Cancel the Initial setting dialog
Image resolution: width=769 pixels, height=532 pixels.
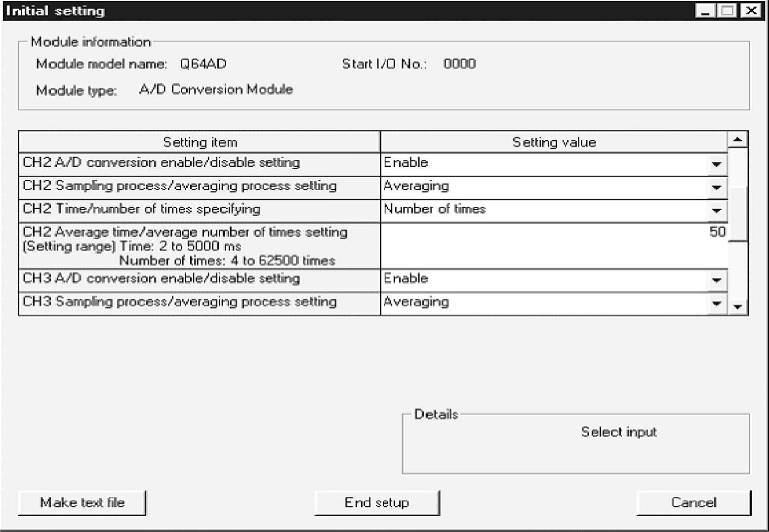click(693, 503)
